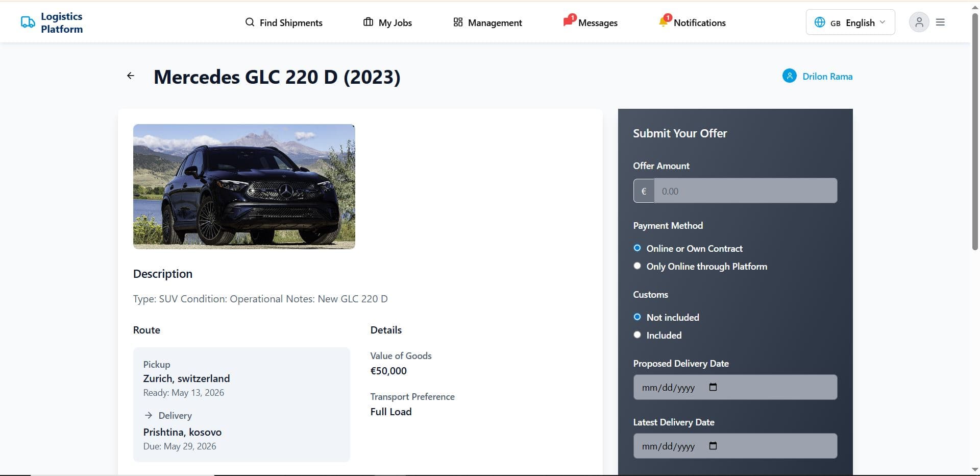980x476 pixels.
Task: Click the 'Full Load' transport preference
Action: pos(391,412)
